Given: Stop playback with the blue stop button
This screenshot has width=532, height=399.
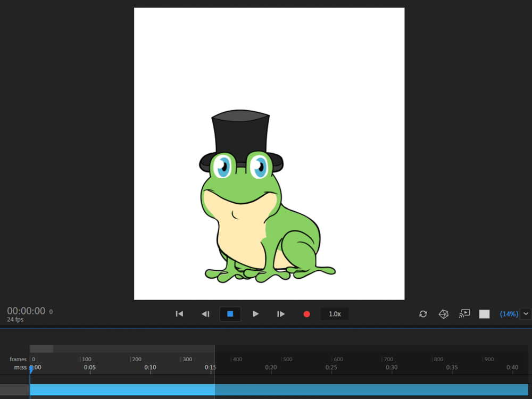Looking at the screenshot, I should (230, 314).
